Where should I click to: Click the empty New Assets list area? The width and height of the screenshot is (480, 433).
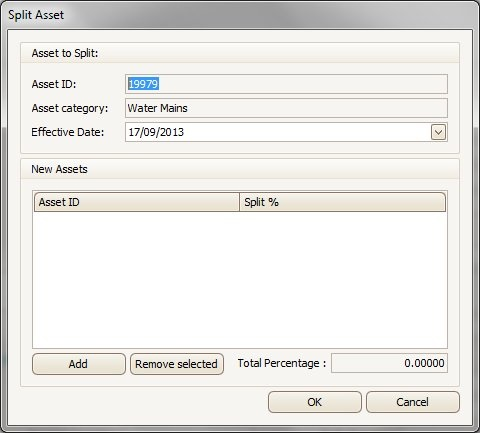tap(240, 280)
